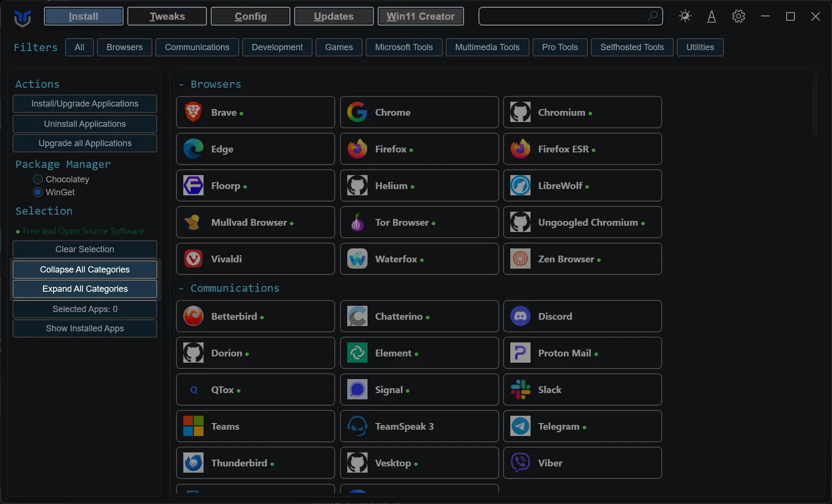Click the Teams icon
The width and height of the screenshot is (832, 504).
coord(193,426)
